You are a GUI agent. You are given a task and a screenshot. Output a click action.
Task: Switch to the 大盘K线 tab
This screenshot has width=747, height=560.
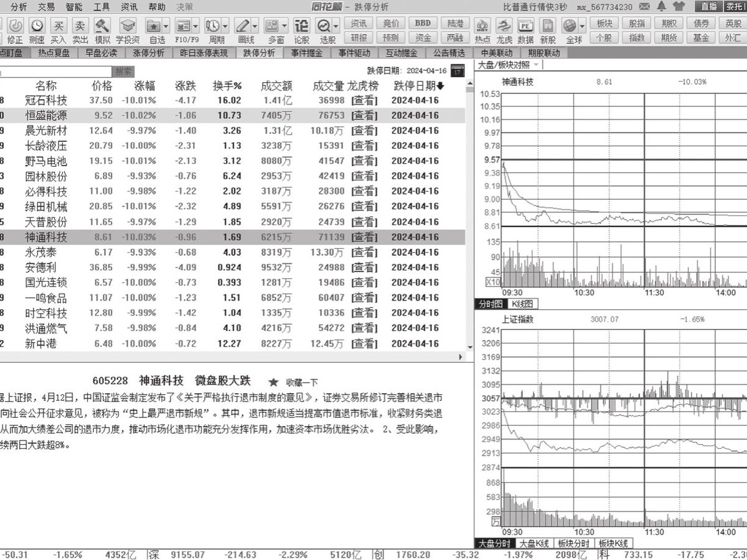pyautogui.click(x=535, y=543)
